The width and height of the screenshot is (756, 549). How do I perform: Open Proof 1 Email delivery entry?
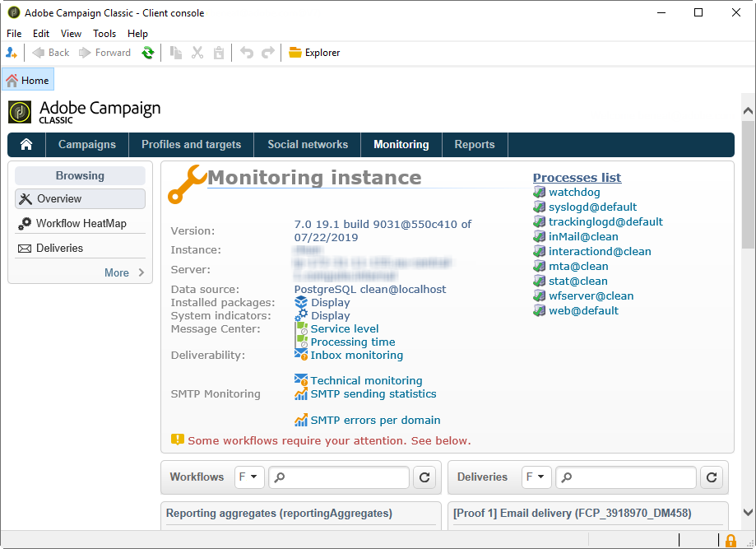coord(573,514)
